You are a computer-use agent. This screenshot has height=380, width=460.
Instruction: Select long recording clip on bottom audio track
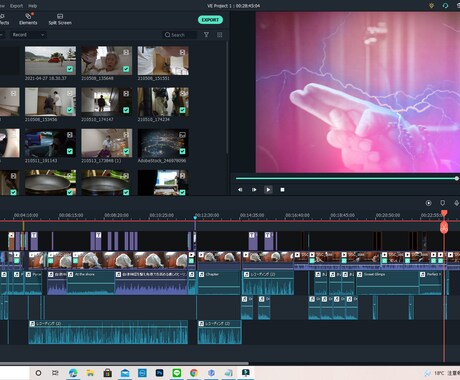tap(108, 332)
